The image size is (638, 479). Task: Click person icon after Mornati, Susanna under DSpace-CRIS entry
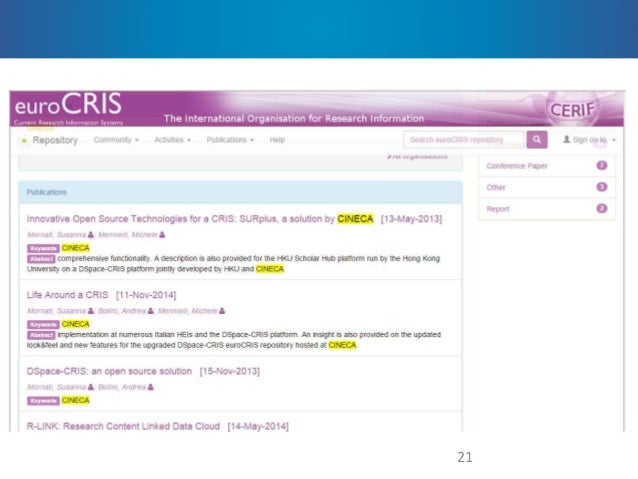(x=91, y=387)
